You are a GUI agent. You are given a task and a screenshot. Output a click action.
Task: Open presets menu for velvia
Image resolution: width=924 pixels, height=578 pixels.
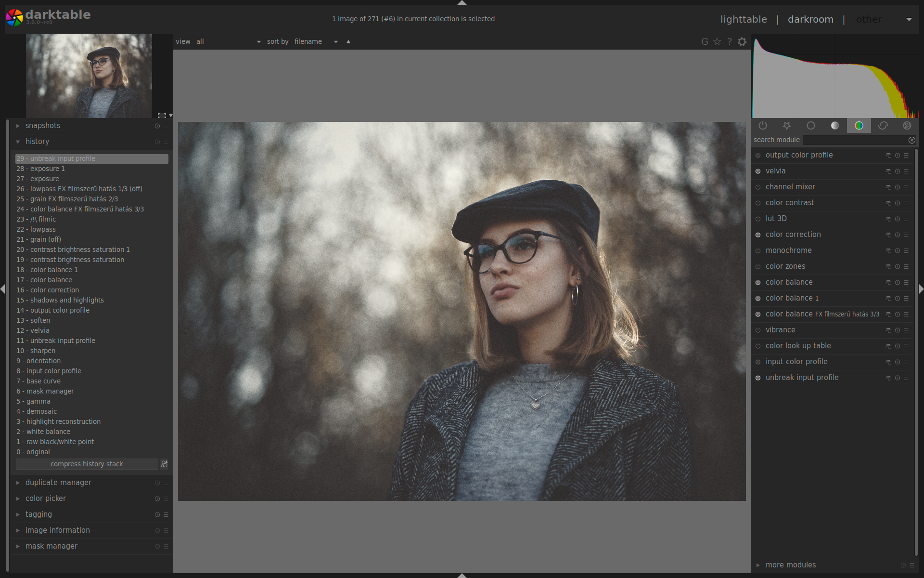coord(906,171)
